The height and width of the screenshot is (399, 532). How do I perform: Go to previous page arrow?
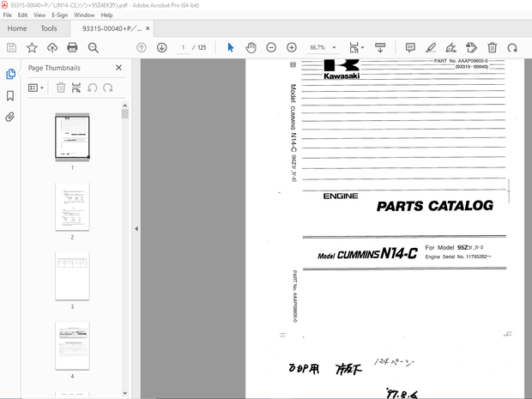click(142, 47)
